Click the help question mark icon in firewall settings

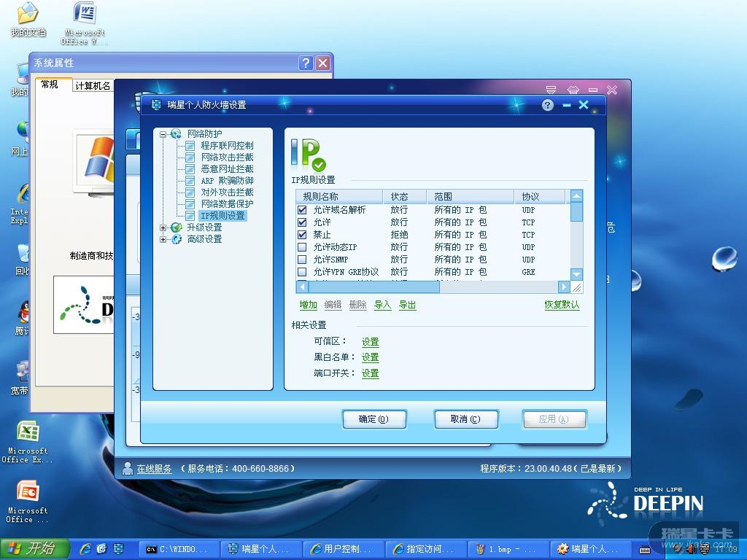coord(548,105)
